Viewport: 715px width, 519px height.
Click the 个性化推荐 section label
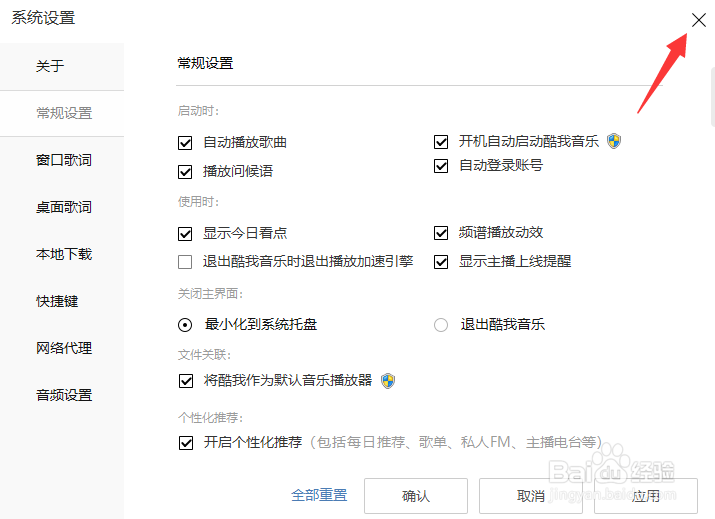210,418
